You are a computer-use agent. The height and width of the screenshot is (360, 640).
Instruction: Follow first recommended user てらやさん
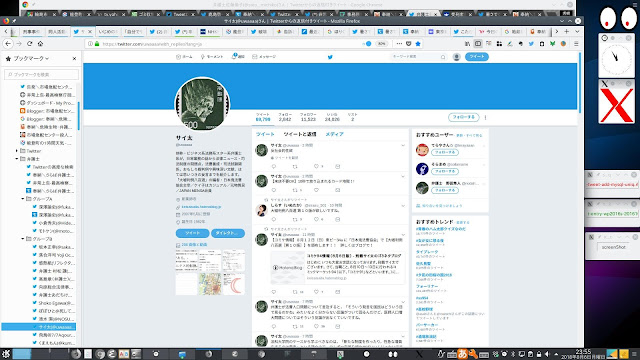coord(445,152)
